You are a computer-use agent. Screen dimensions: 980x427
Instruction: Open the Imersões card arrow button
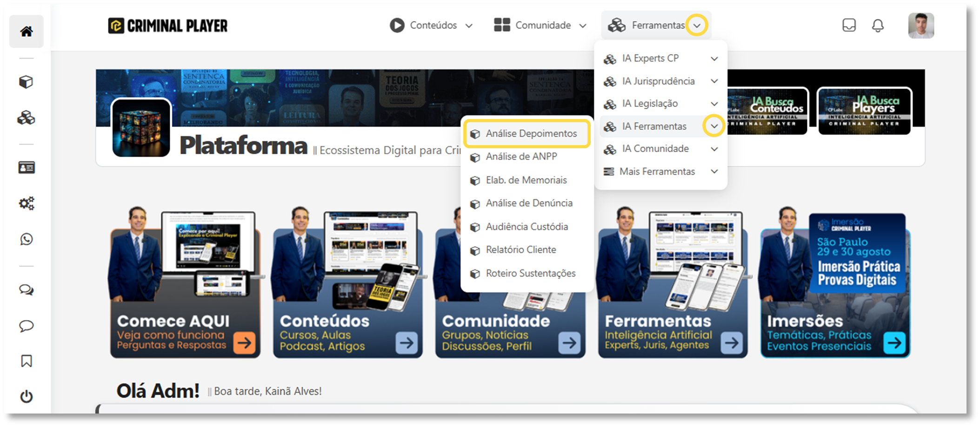(894, 343)
